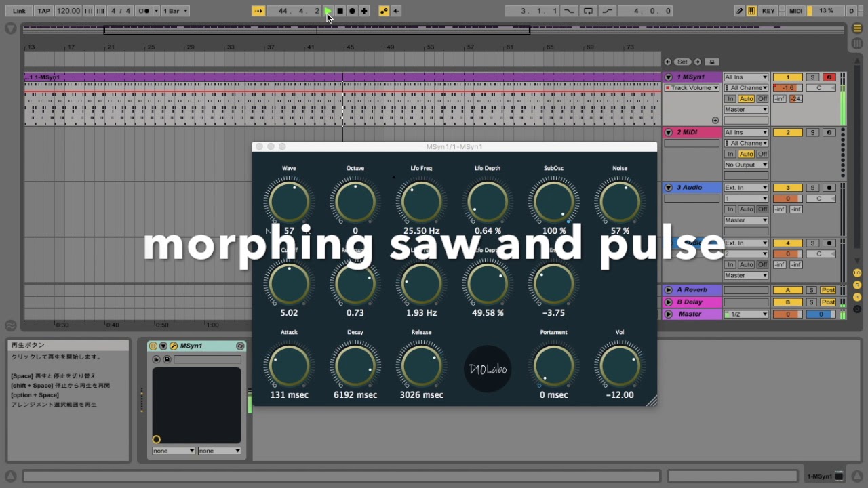868x488 pixels.
Task: Show I-O section toggle
Action: point(858,273)
